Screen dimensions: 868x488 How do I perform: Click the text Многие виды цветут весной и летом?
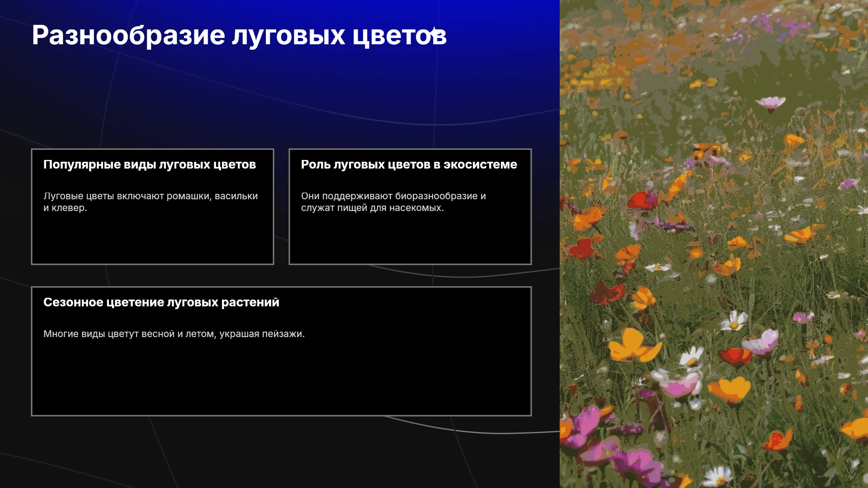coord(174,334)
